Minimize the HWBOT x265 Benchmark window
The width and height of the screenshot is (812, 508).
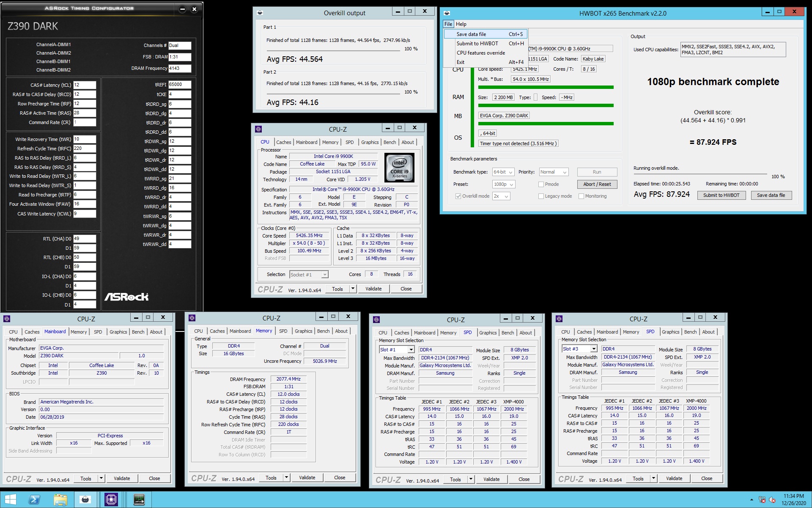pos(768,12)
